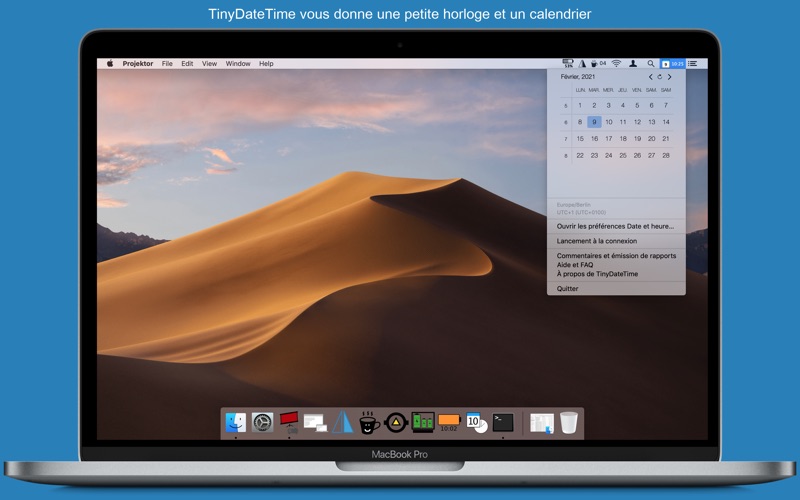
Task: Open the red projector screen Dock app
Action: (289, 421)
